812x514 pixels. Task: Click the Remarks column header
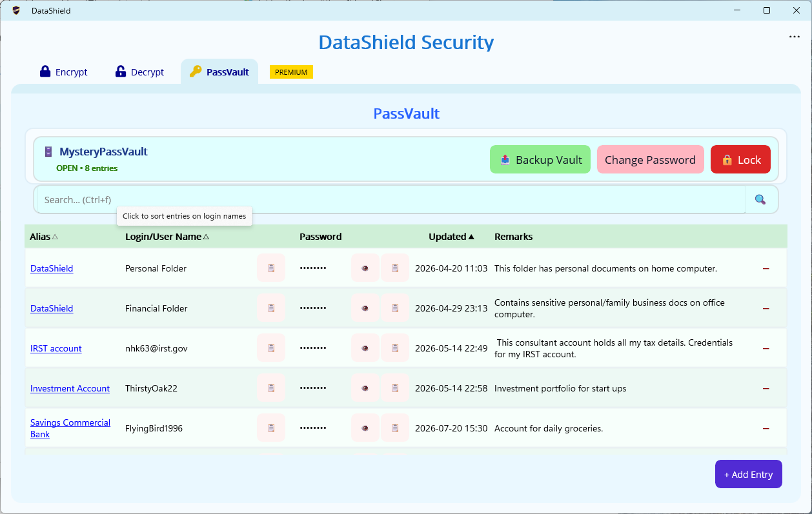pos(513,237)
